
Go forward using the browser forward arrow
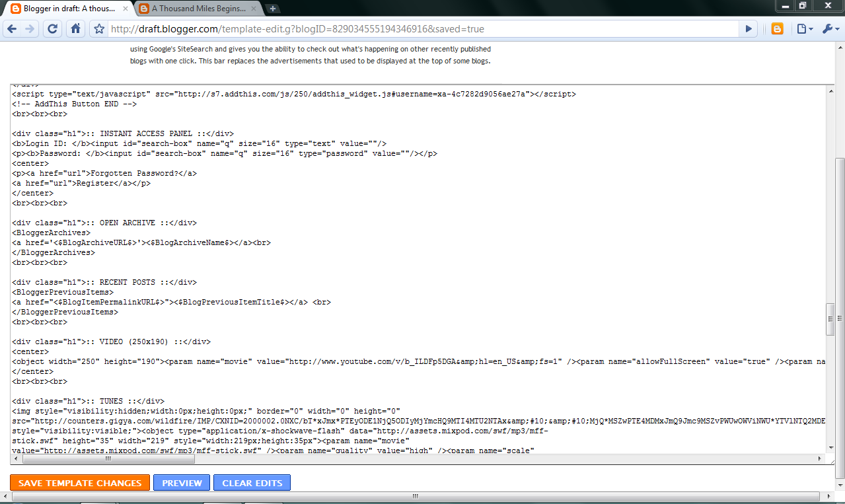pos(30,28)
